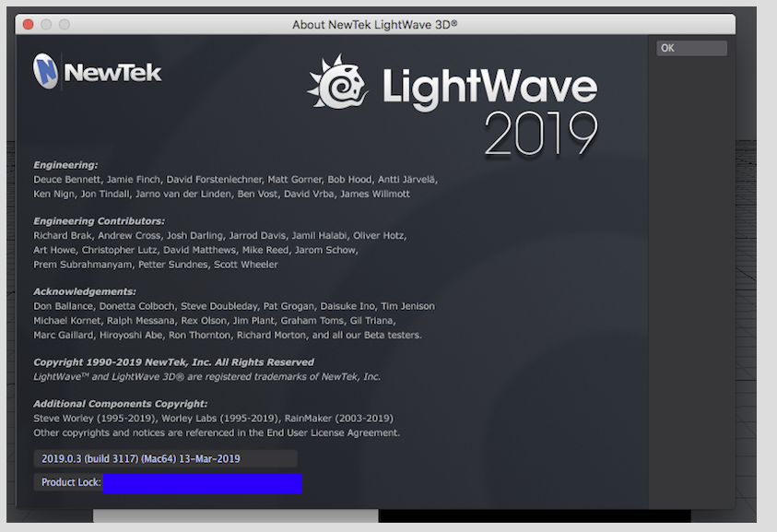Click the NewTek logo icon
The image size is (777, 532).
click(45, 71)
